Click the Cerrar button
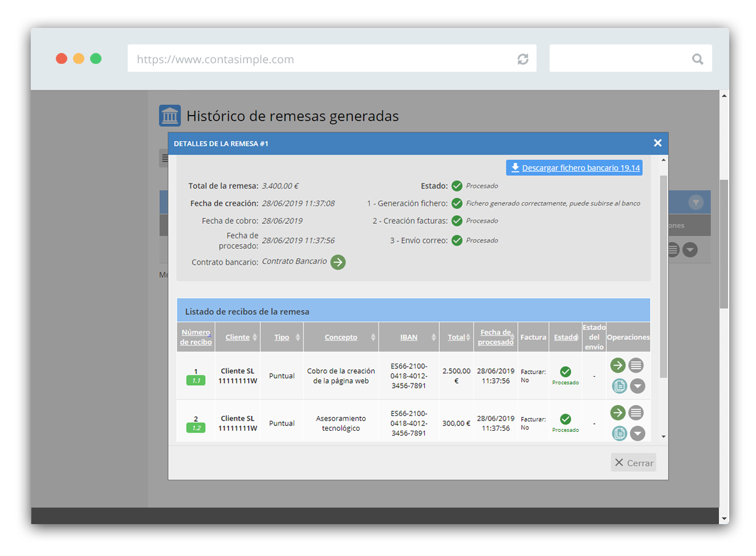The height and width of the screenshot is (556, 756). pos(633,463)
